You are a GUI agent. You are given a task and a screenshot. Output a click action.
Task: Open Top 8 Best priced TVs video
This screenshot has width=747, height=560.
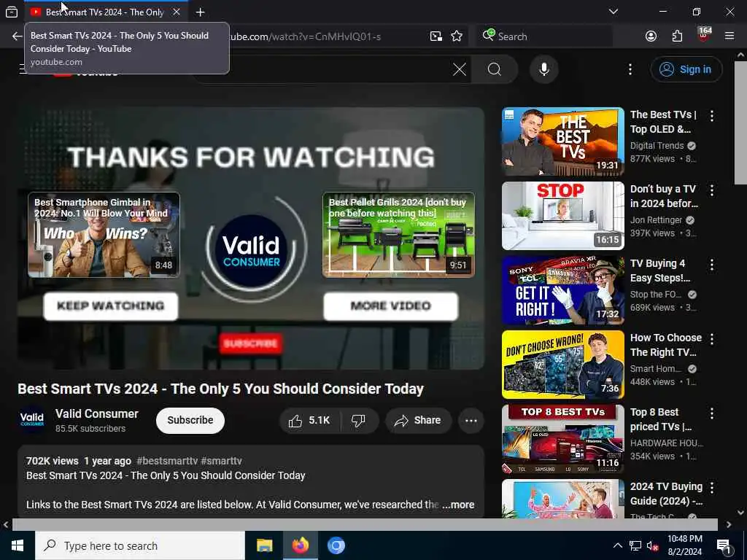tap(562, 438)
